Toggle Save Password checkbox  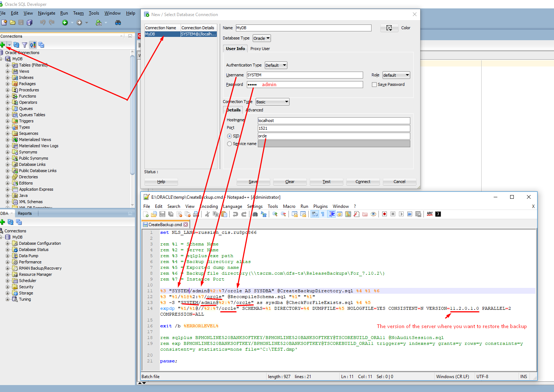[x=374, y=84]
